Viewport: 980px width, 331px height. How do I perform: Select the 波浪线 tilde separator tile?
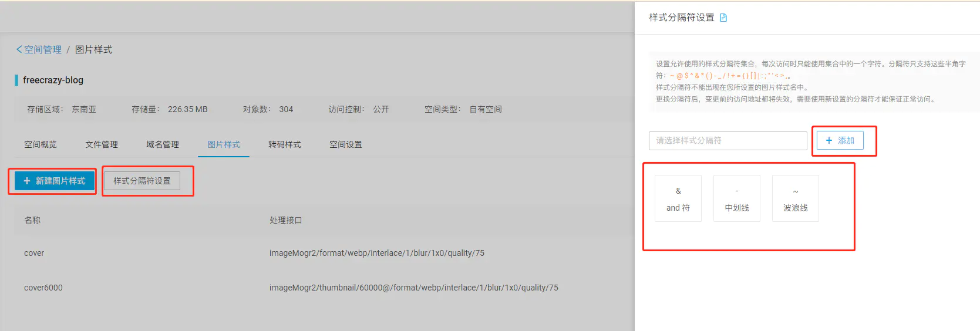pos(795,198)
